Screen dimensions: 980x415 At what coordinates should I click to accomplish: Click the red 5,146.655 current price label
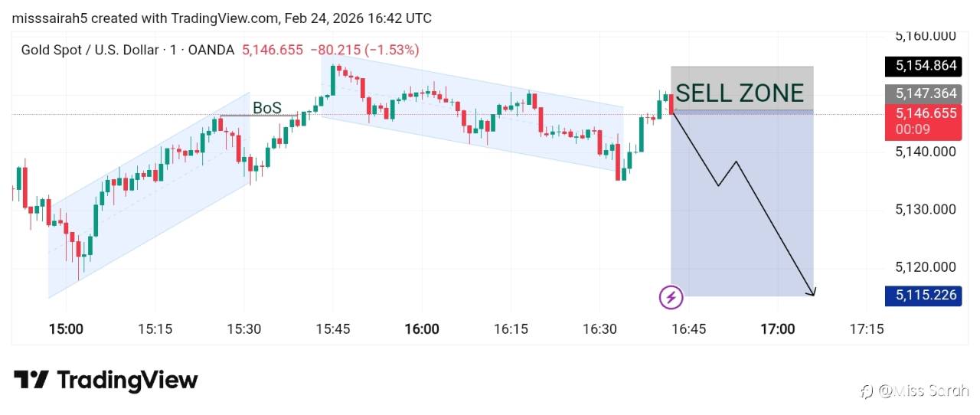(923, 113)
